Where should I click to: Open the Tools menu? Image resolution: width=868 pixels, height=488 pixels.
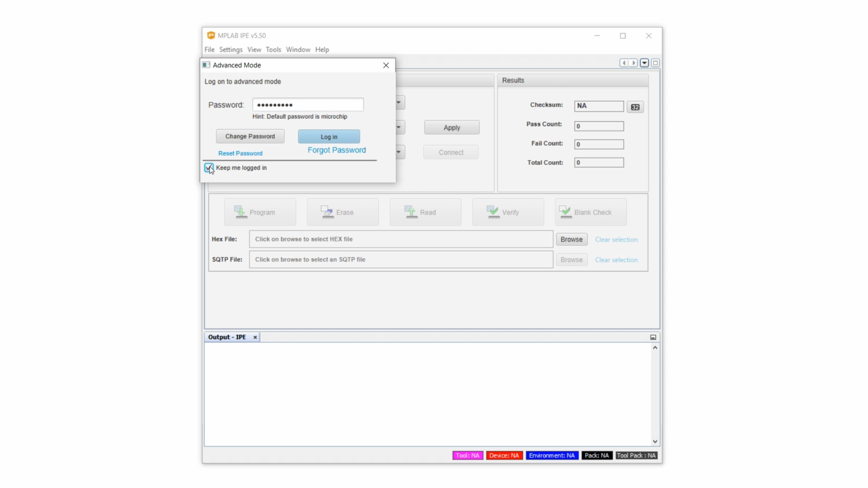tap(273, 49)
